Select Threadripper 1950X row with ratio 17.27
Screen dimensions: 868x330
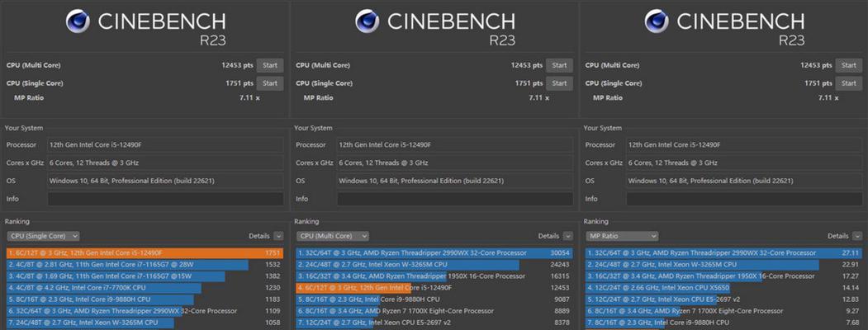[x=724, y=276]
